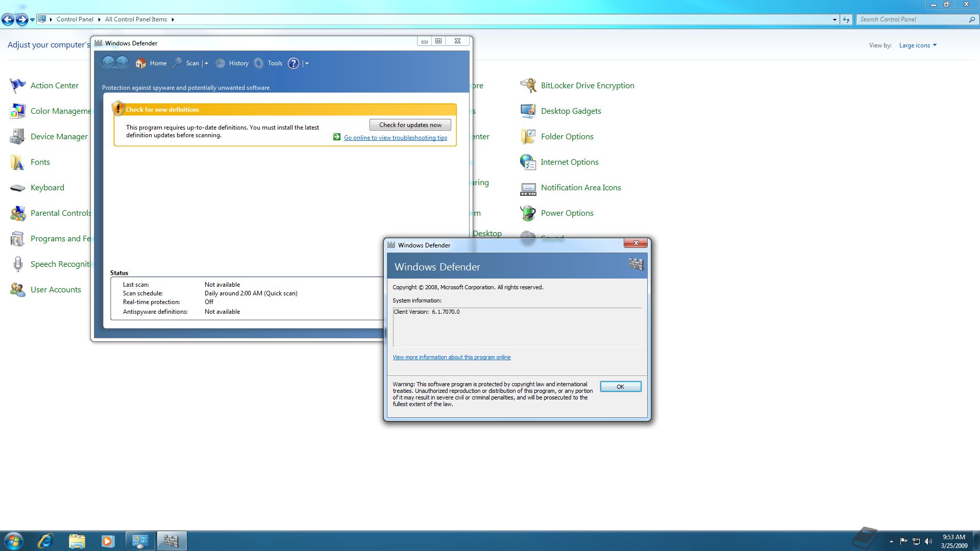Start a Scan from Defender toolbar
The width and height of the screenshot is (980, 551).
[192, 63]
